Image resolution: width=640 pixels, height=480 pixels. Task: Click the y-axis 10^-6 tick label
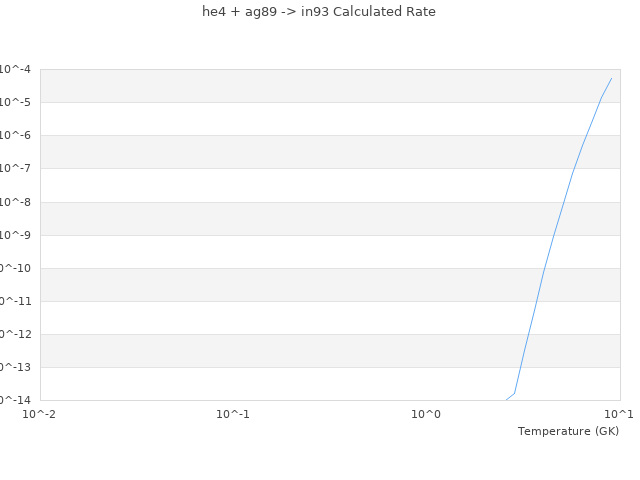pyautogui.click(x=15, y=135)
